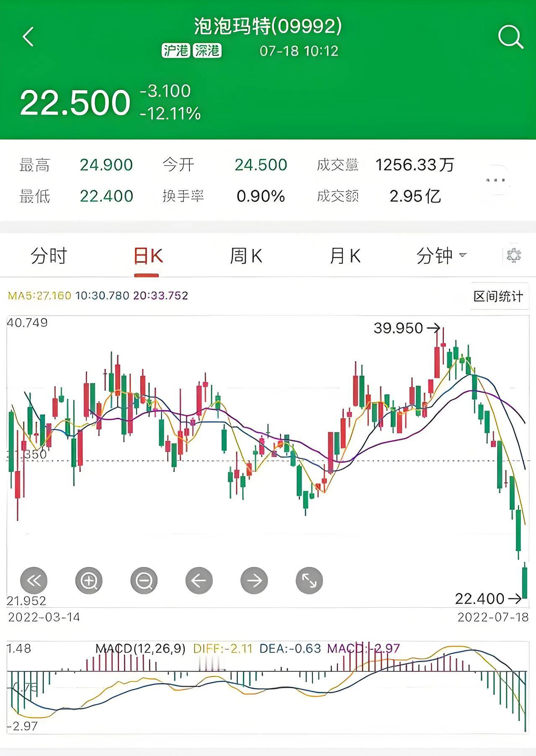This screenshot has height=756, width=536.
Task: Select the last candlestick at 22.400 low
Action: (524, 583)
